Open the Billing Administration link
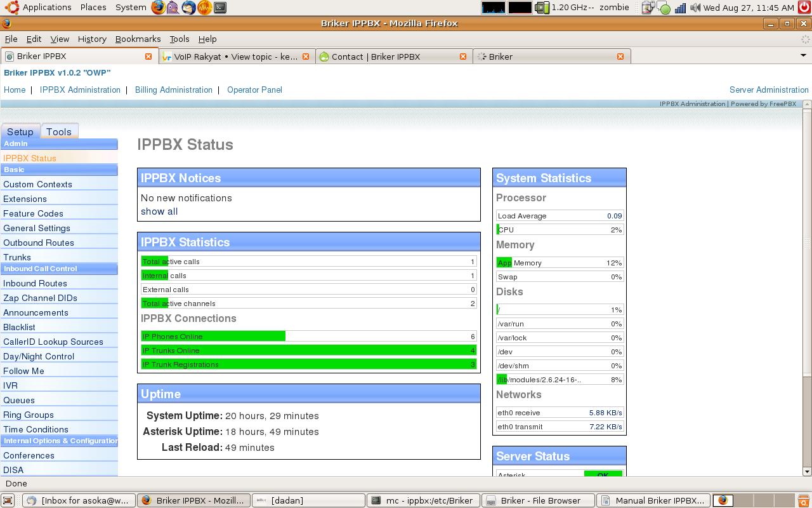This screenshot has height=508, width=812. pos(173,90)
